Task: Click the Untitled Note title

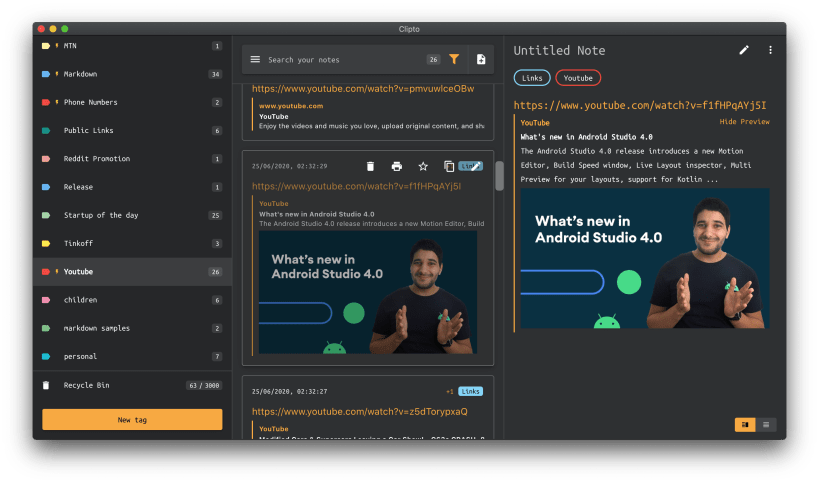Action: click(x=559, y=51)
